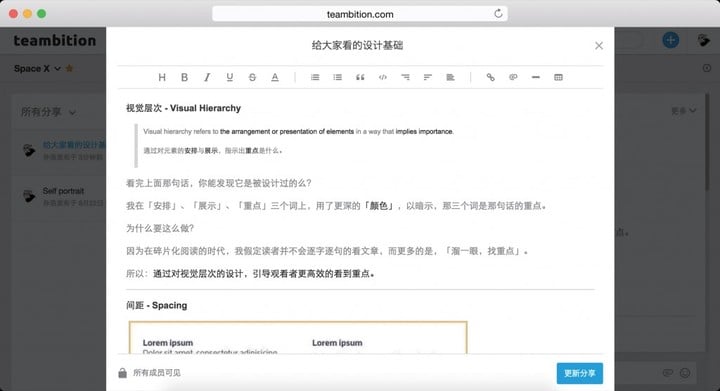
Task: Insert a code block
Action: click(x=382, y=77)
